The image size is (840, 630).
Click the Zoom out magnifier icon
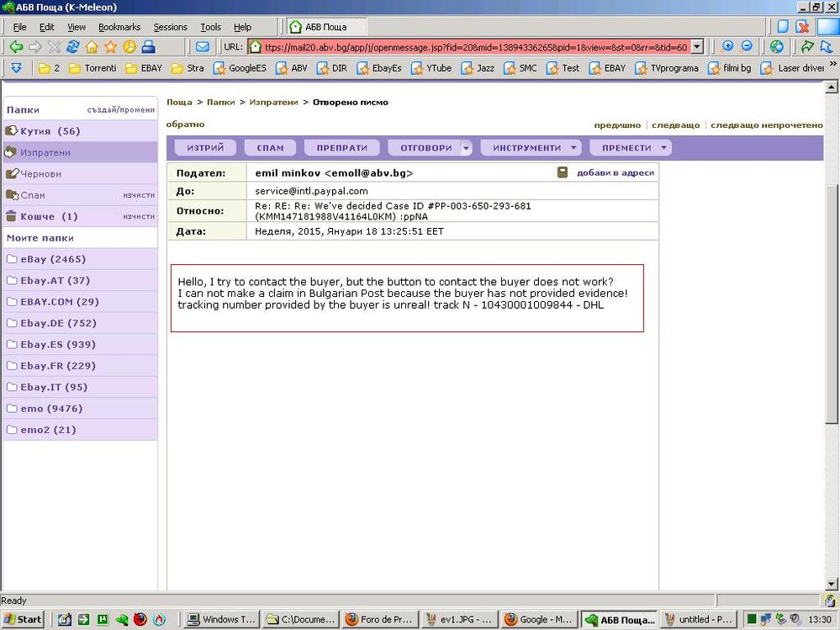pos(747,46)
